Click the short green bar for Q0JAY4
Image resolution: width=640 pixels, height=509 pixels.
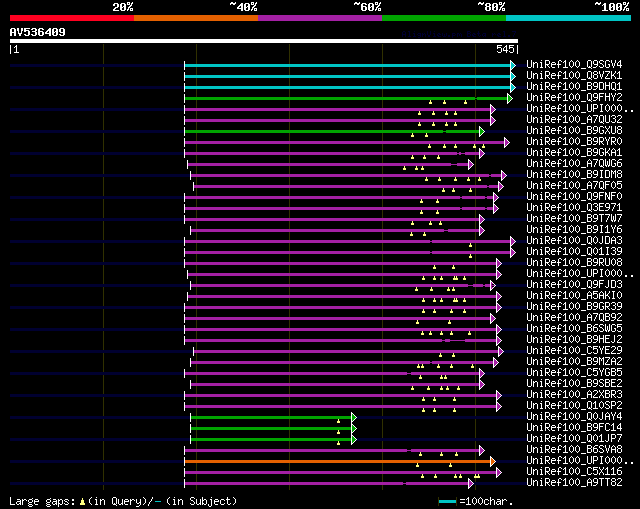point(271,418)
